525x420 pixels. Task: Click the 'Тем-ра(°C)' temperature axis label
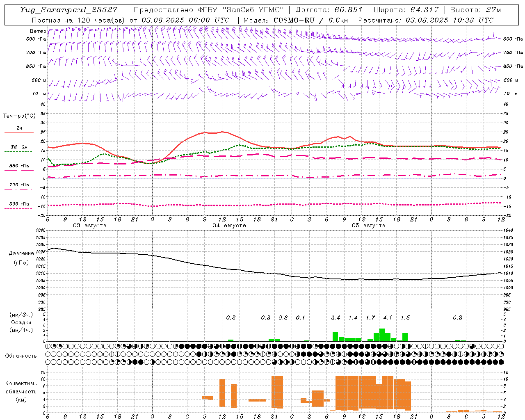(19, 116)
